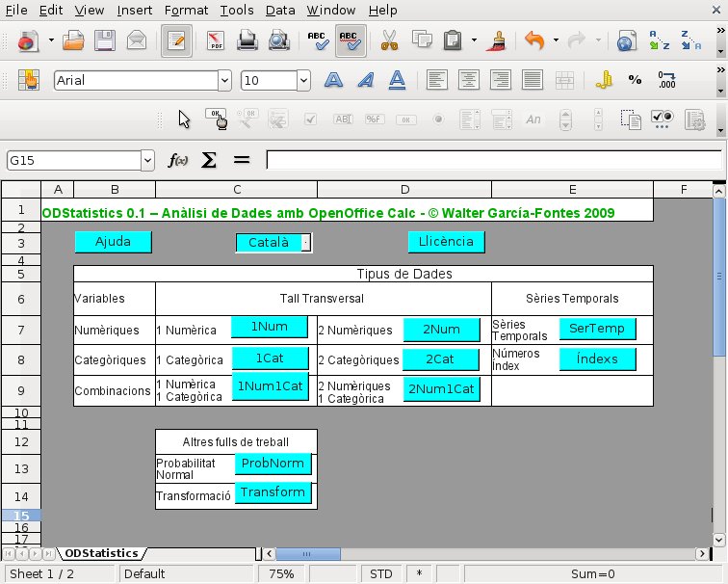Select the form controls arrow pointer
The image size is (728, 584).
184,119
